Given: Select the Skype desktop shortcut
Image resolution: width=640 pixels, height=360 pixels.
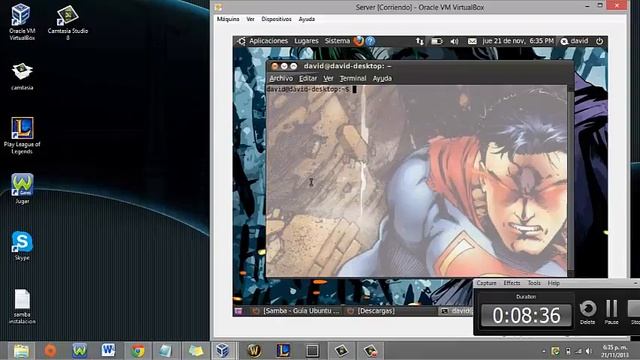Looking at the screenshot, I should [22, 246].
